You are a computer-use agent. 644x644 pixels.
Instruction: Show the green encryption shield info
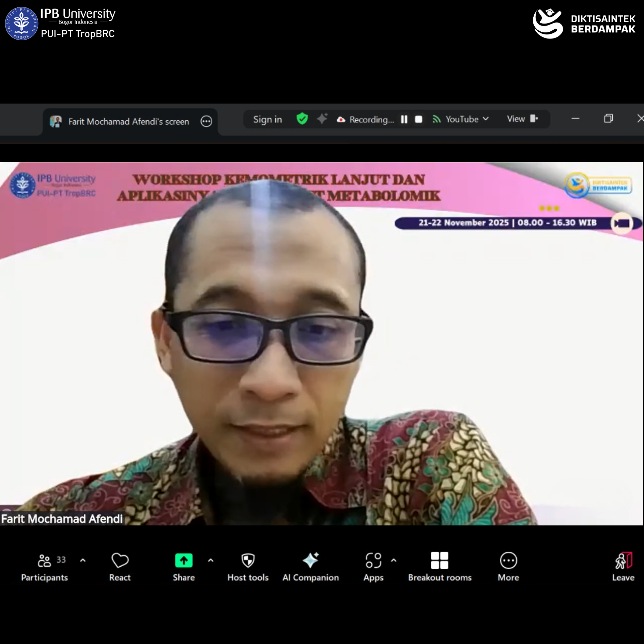point(302,119)
